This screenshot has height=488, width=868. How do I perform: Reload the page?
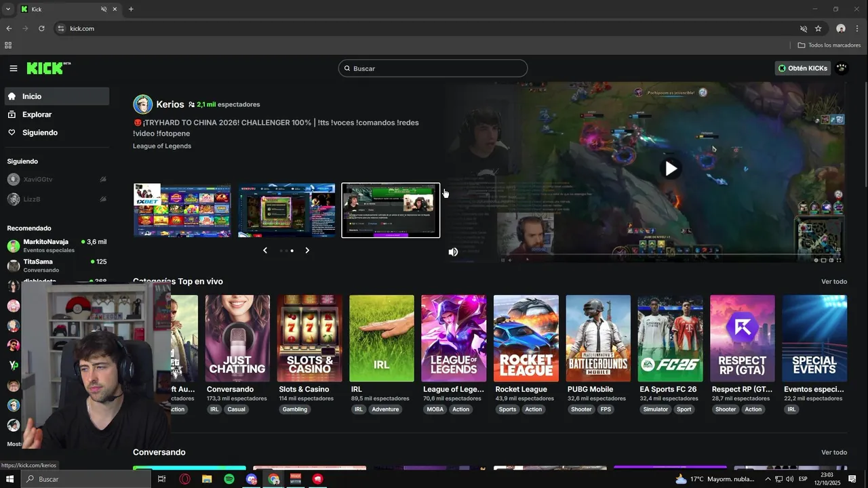pos(41,28)
